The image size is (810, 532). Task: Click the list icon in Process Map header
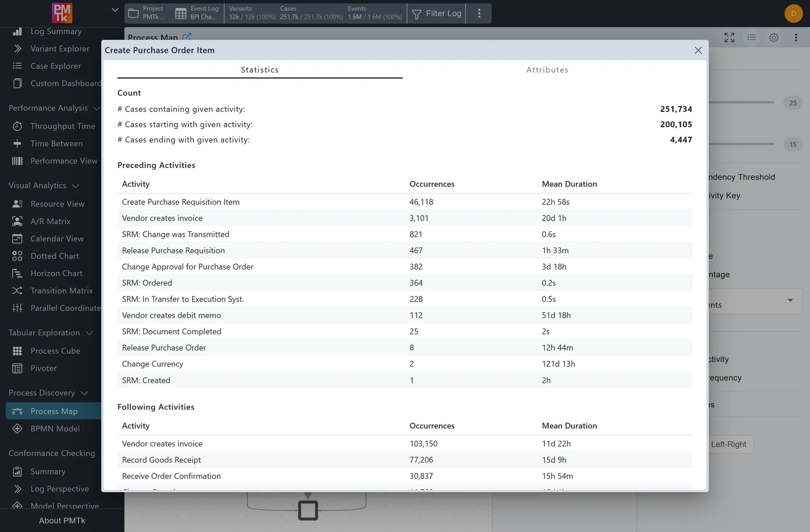coord(752,38)
